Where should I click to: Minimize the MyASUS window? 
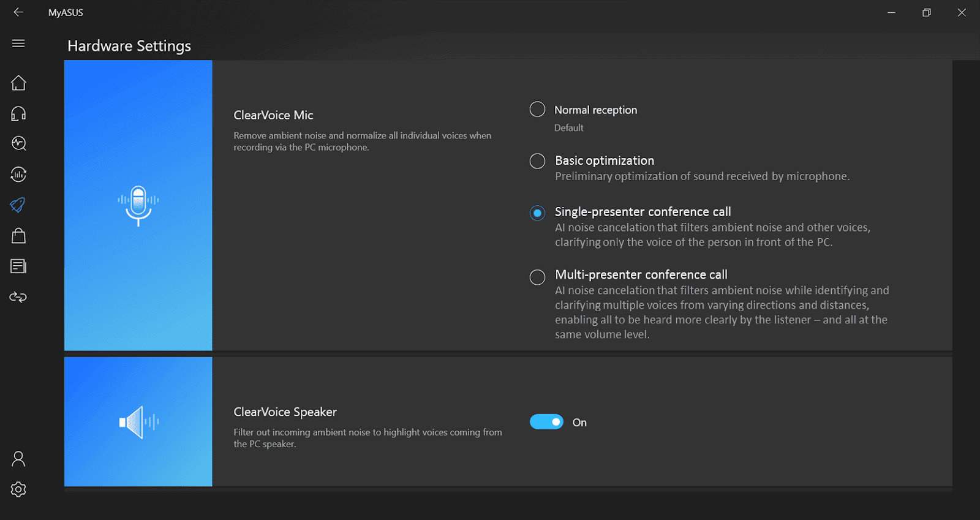[x=892, y=12]
